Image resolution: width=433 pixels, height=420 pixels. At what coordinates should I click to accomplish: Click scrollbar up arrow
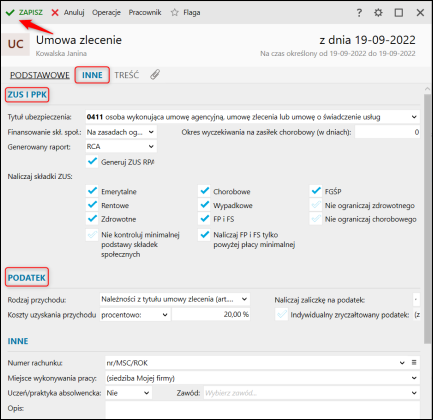point(427,89)
